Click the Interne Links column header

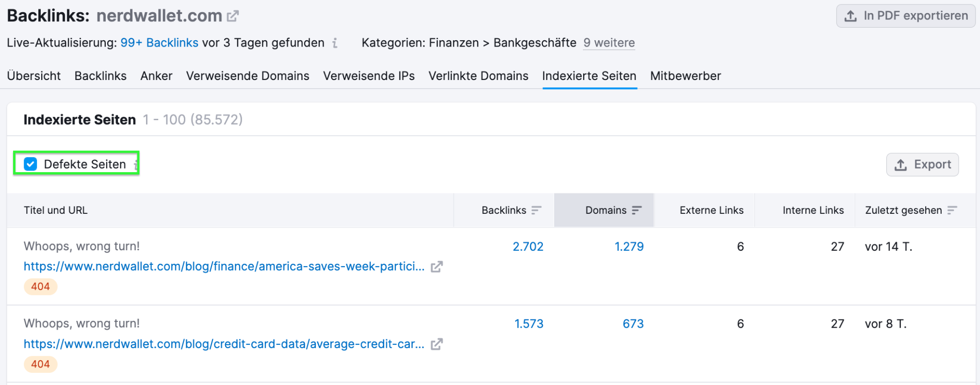[x=813, y=210]
